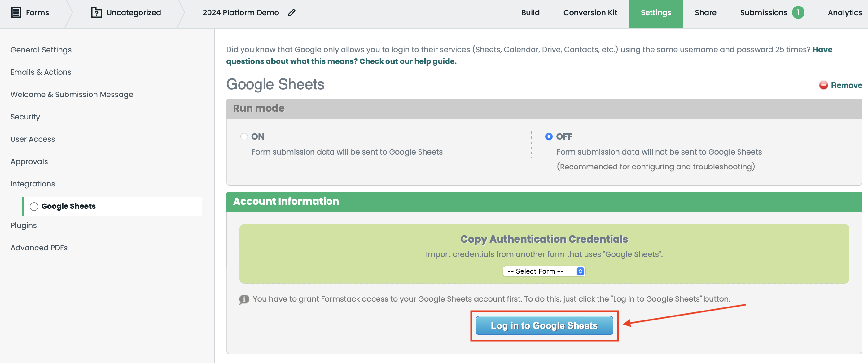Viewport: 868px width, 363px height.
Task: Open the Integrations section
Action: 33,184
